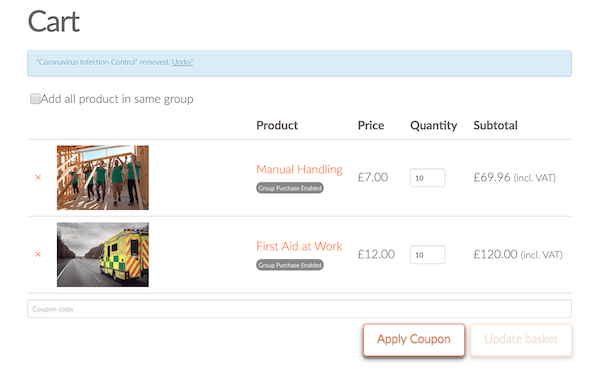
Task: Select the Product column header
Action: (277, 125)
